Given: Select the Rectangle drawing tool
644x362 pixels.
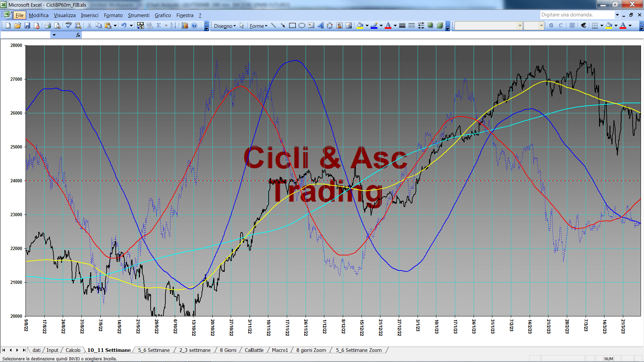Looking at the screenshot, I should click(292, 25).
